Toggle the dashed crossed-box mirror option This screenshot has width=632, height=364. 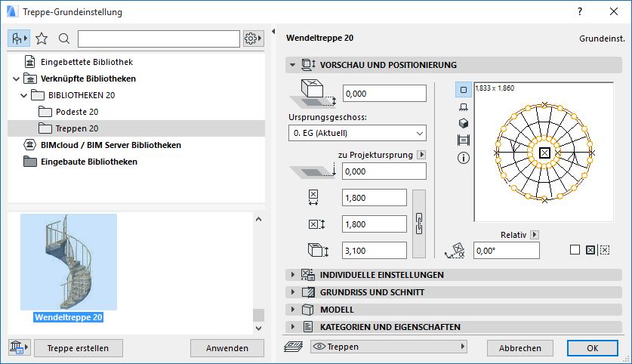click(x=605, y=250)
